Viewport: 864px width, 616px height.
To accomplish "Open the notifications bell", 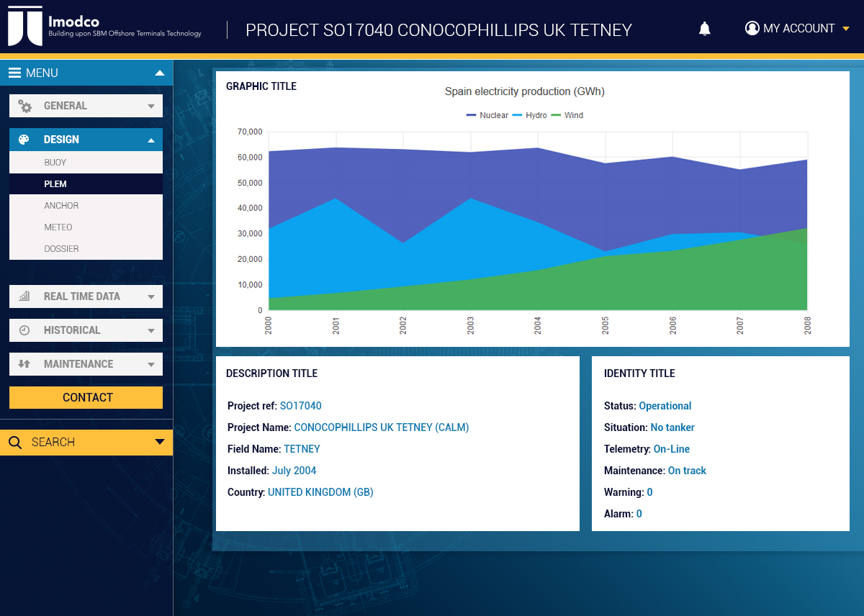I will [x=705, y=29].
